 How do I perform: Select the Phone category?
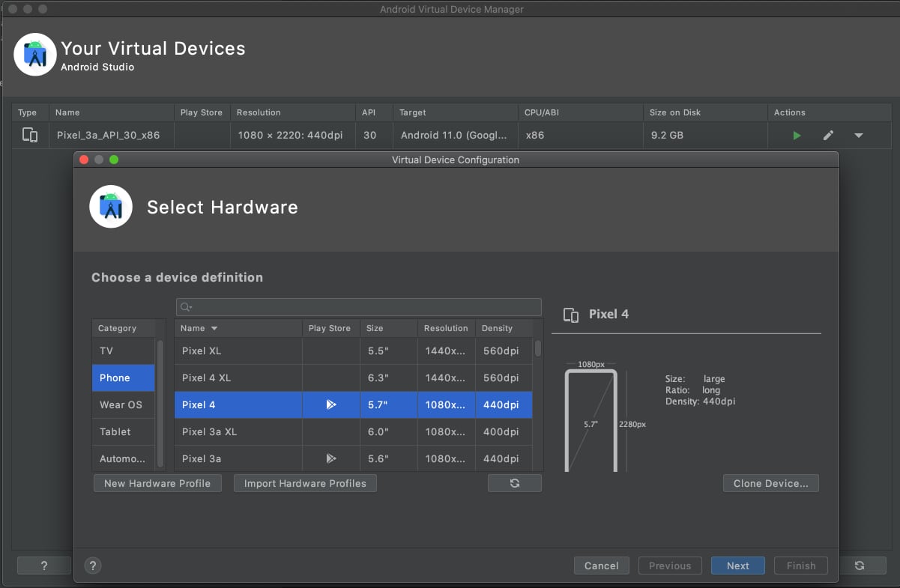(x=124, y=378)
